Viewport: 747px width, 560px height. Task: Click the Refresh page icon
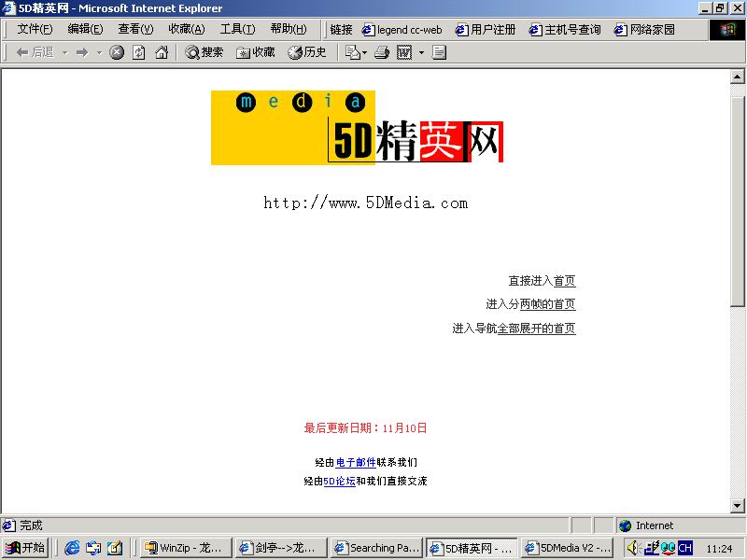[138, 52]
